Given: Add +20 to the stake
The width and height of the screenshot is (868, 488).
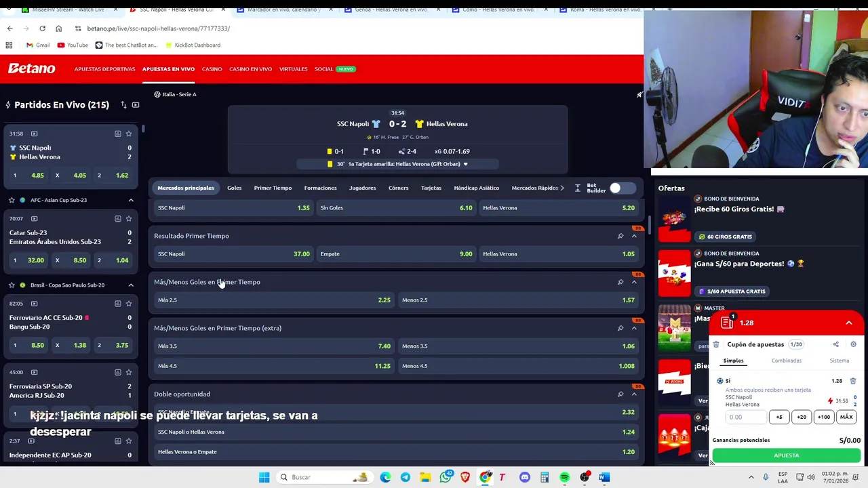Looking at the screenshot, I should [801, 418].
